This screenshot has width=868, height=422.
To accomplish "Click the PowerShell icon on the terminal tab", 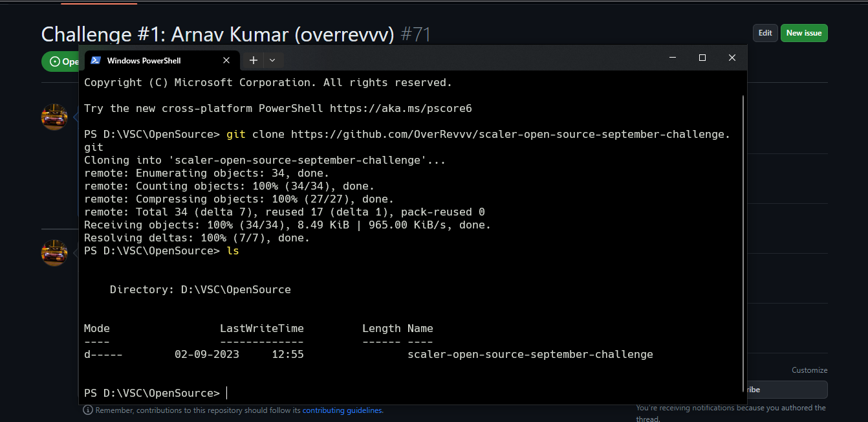I will 95,60.
